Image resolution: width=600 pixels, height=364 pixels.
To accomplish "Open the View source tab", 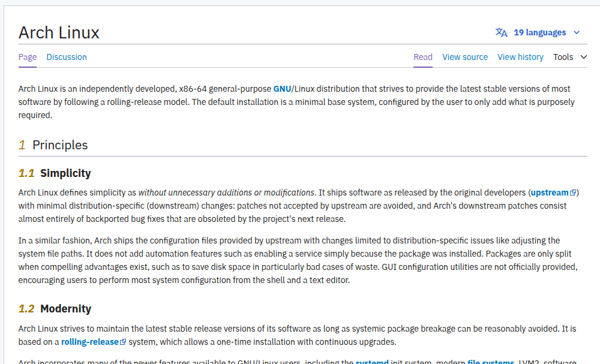I will click(x=465, y=57).
